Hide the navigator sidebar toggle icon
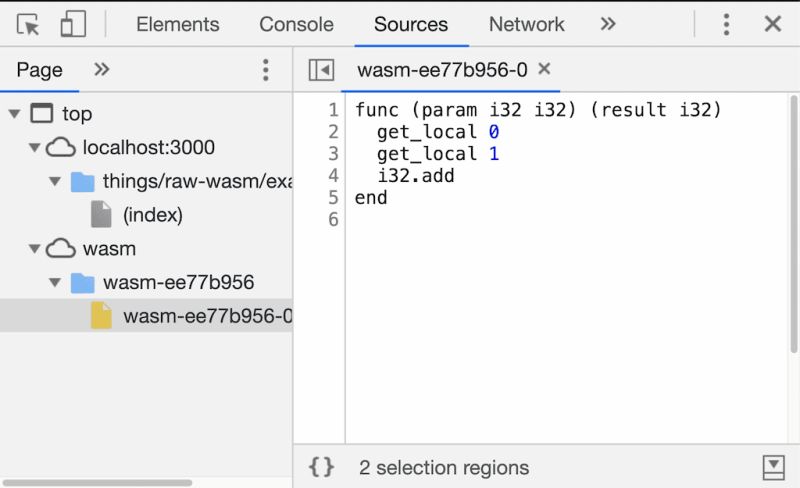The image size is (800, 488). pyautogui.click(x=321, y=70)
